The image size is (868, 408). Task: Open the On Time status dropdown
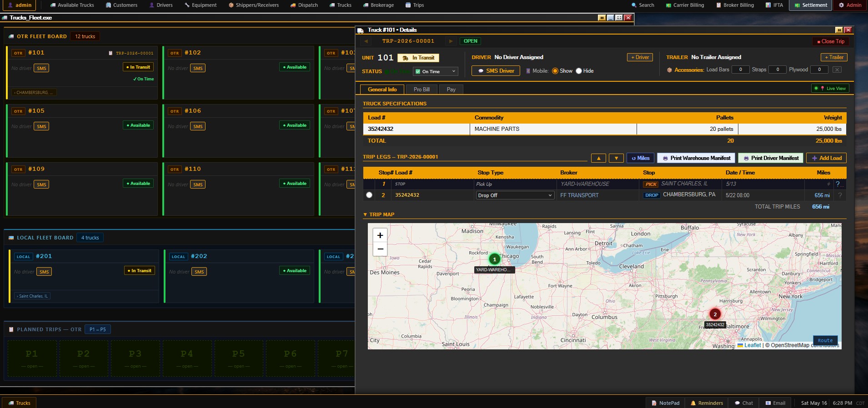pos(435,71)
